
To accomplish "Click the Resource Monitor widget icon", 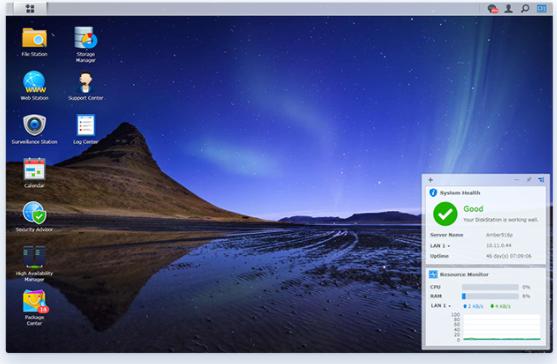I will click(x=433, y=274).
